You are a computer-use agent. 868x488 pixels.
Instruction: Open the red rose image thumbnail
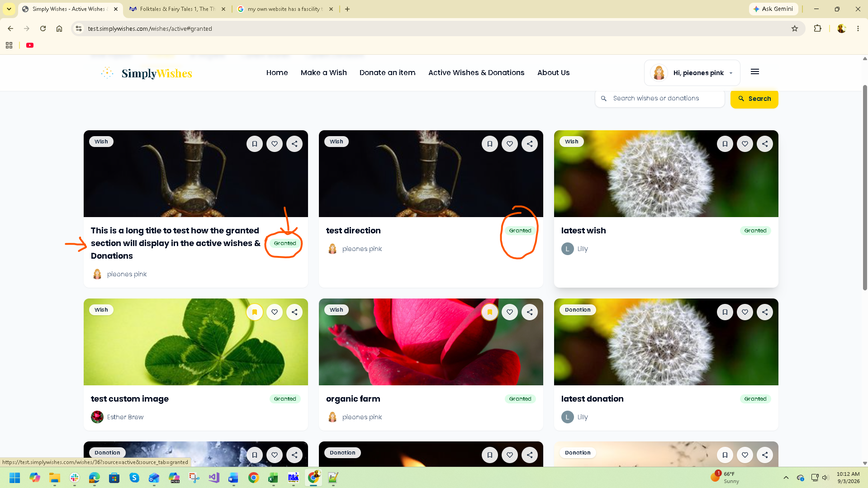(x=431, y=342)
